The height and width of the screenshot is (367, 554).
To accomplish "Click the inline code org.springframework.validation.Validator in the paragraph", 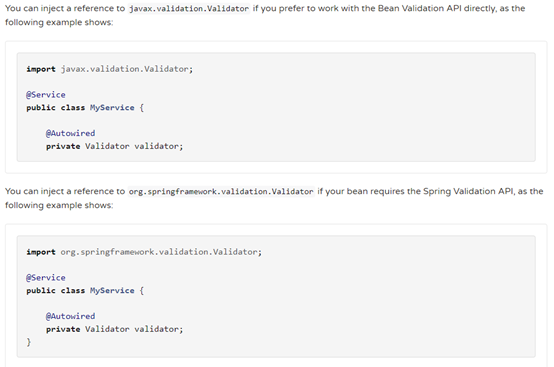I will pos(221,191).
